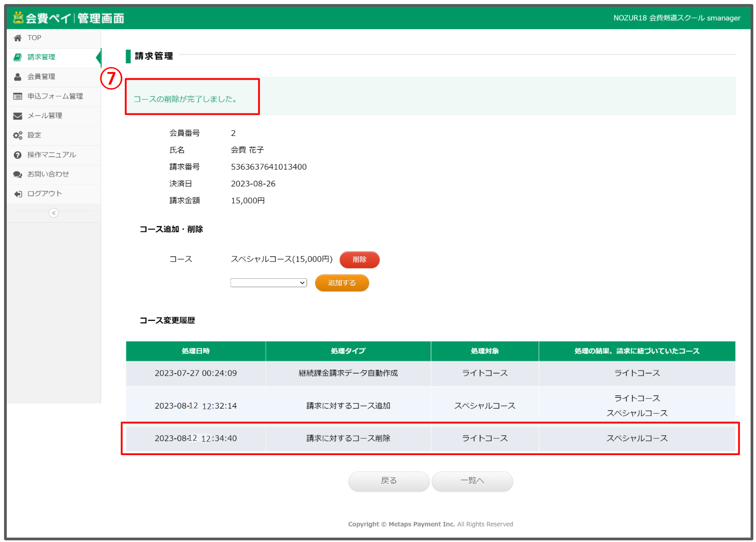The image size is (756, 542).
Task: Click the logout arrow icon
Action: click(x=18, y=194)
